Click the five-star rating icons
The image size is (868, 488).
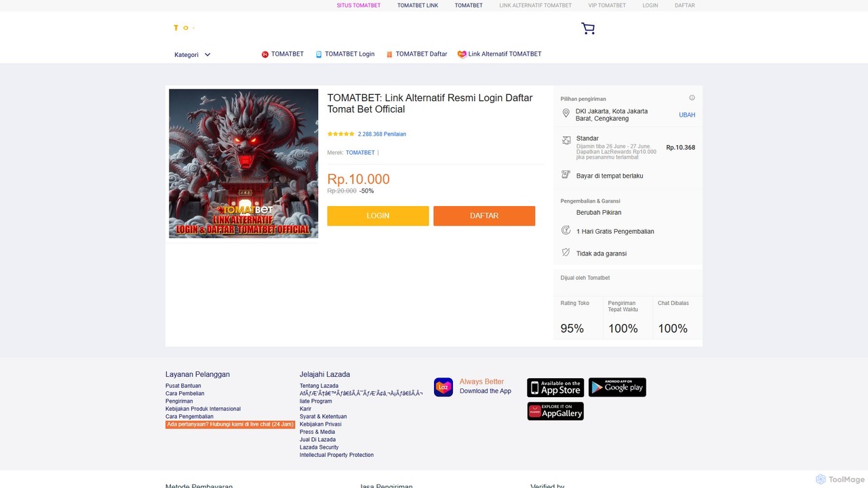pos(341,134)
